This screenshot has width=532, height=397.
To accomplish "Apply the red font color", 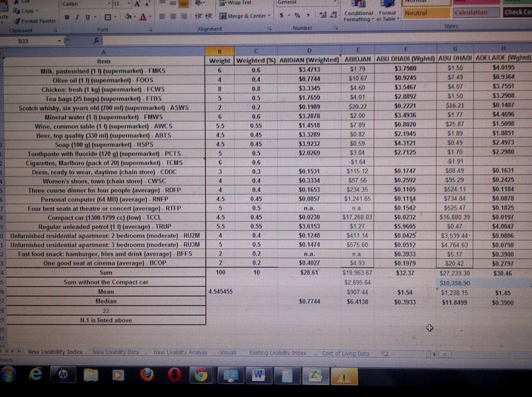I will click(143, 16).
